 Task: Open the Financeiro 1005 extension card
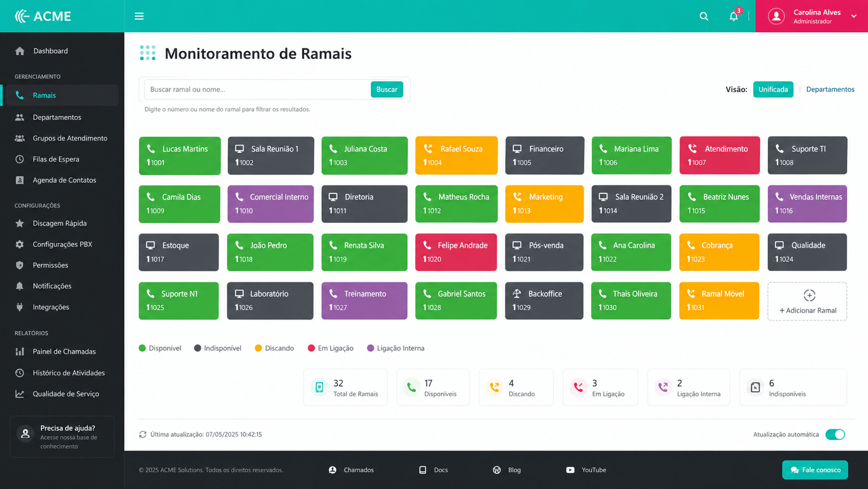545,155
